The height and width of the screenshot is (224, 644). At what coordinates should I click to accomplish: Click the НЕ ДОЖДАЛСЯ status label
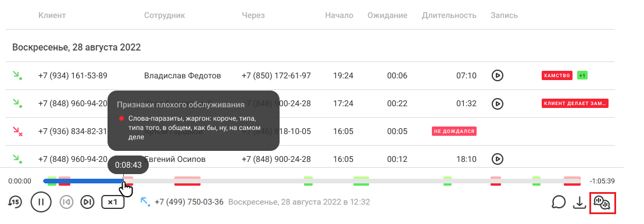pyautogui.click(x=454, y=131)
